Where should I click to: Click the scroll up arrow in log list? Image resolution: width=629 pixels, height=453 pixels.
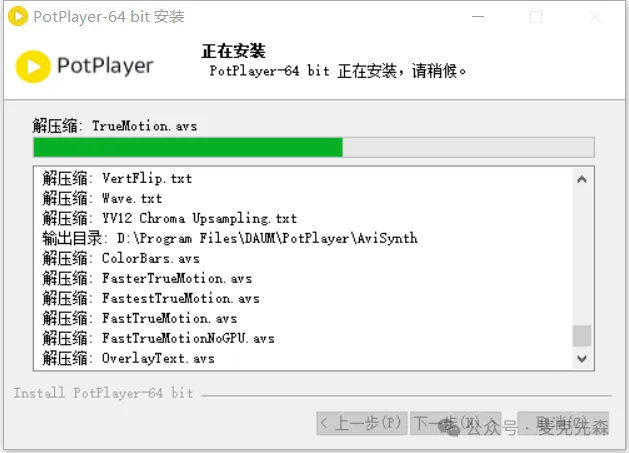582,179
